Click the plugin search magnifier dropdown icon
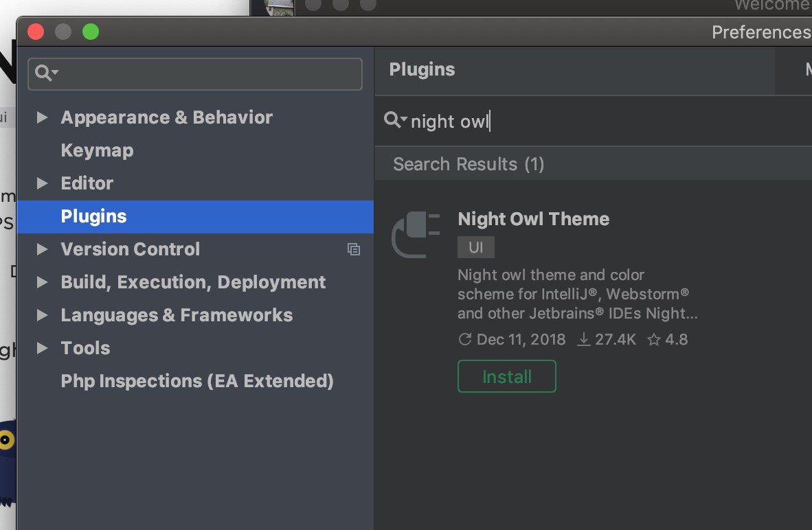The height and width of the screenshot is (530, 812). click(x=396, y=120)
